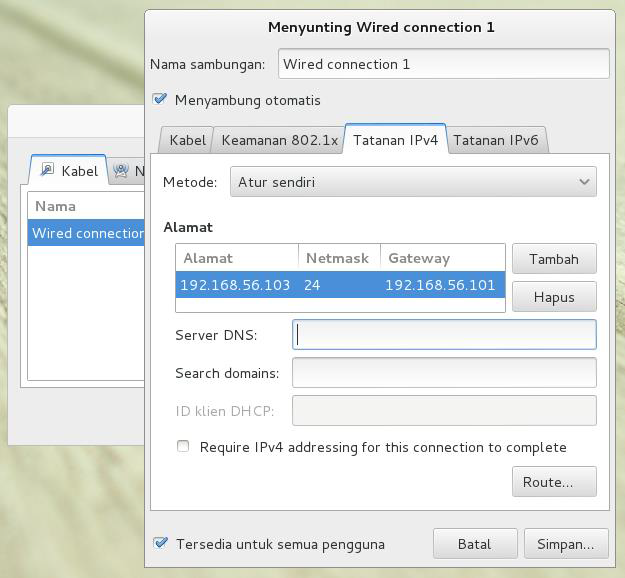Screen dimensions: 625x578
Task: Toggle Tersedia untuk semua pengguna checkbox
Action: click(160, 543)
